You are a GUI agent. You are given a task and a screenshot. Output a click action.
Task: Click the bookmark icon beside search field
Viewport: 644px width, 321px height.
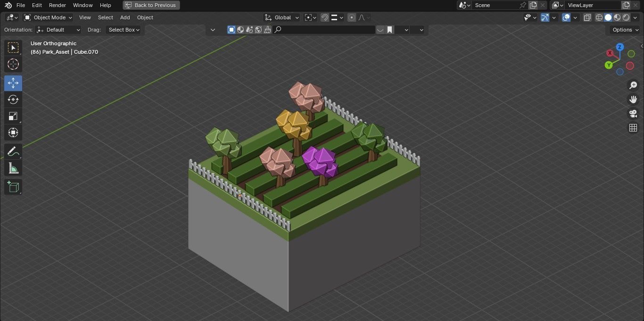(390, 30)
